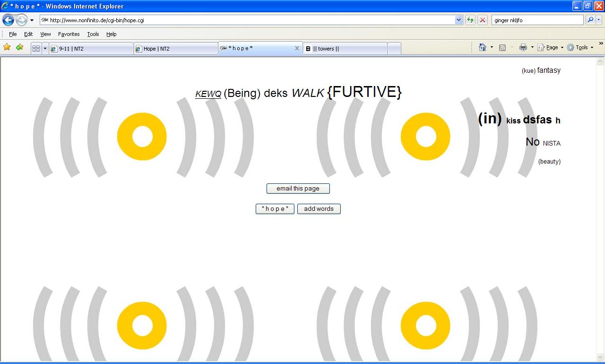Screen dimensions: 605x364
Task: Switch to the '|| towers ||' tab
Action: click(345, 48)
